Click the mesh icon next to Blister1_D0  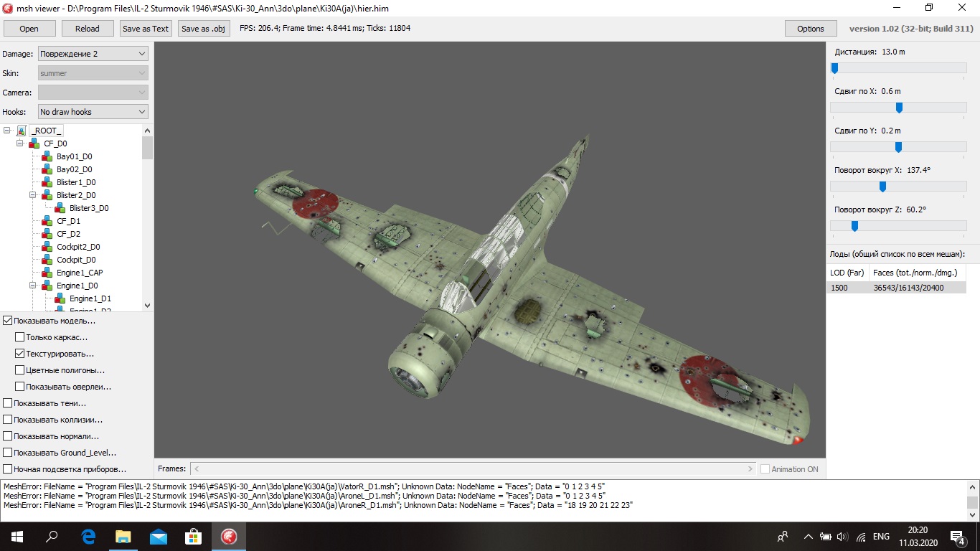point(47,182)
